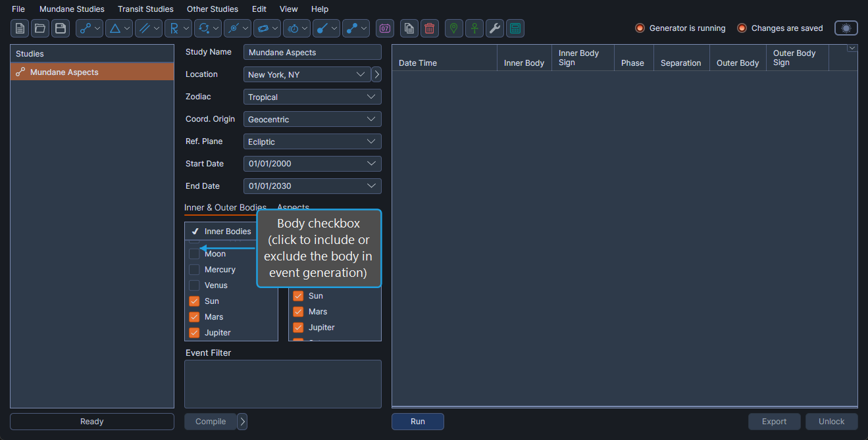Select Mundane Aspects in the Studies list

(x=92, y=72)
